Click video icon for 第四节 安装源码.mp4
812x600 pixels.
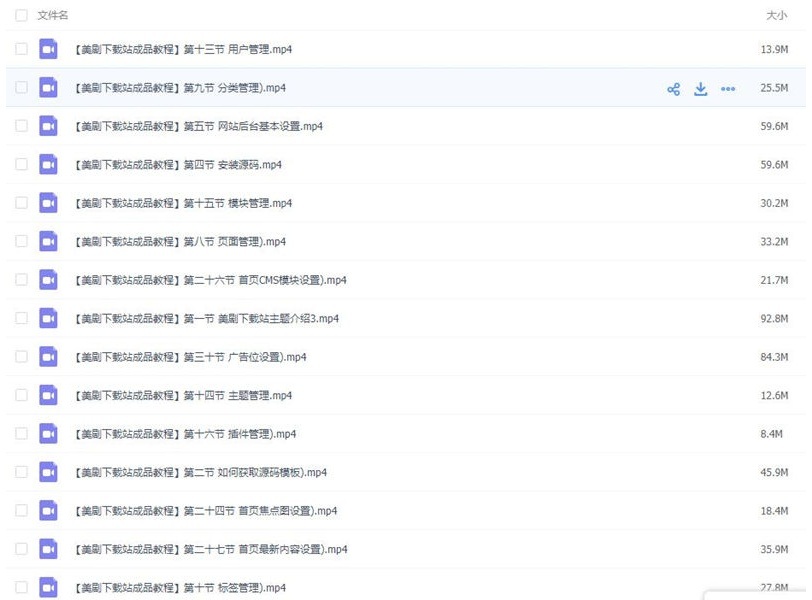pyautogui.click(x=48, y=165)
